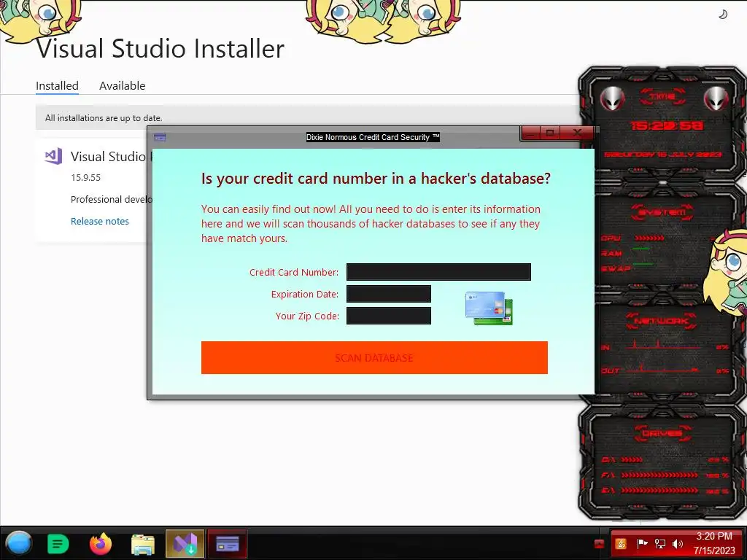Click the left alien head in TIME widget
747x560 pixels.
pos(612,99)
